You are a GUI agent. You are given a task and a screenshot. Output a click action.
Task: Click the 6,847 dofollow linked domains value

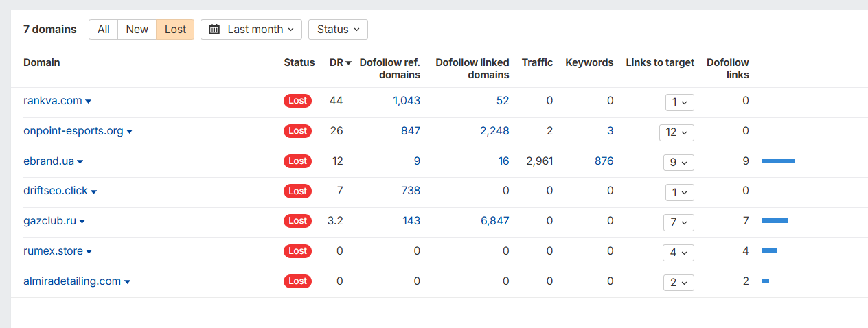494,221
